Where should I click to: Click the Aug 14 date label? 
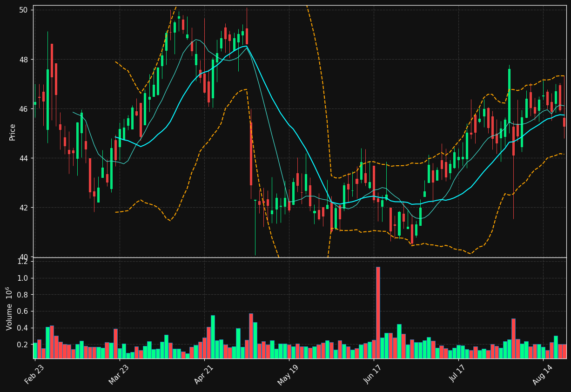pos(542,374)
